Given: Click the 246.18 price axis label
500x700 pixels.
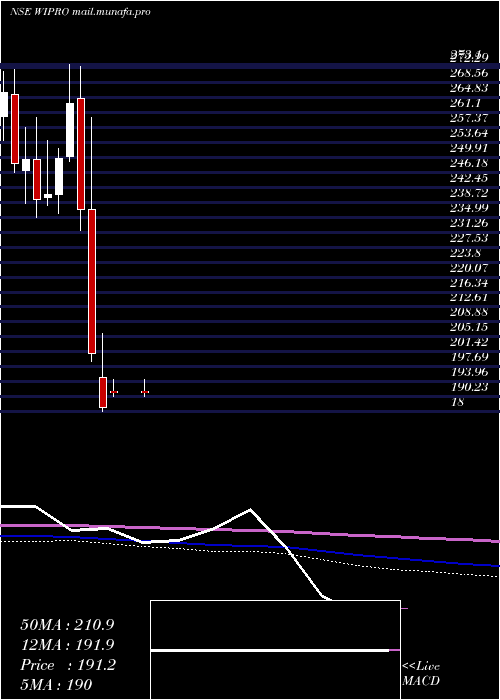Looking at the screenshot, I should 469,163.
